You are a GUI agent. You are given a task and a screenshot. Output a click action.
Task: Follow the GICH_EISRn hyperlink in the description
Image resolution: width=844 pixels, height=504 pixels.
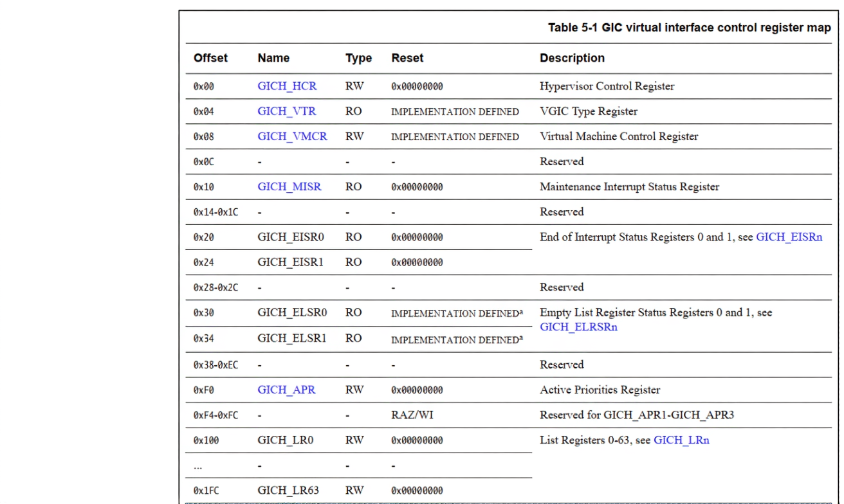click(x=789, y=237)
